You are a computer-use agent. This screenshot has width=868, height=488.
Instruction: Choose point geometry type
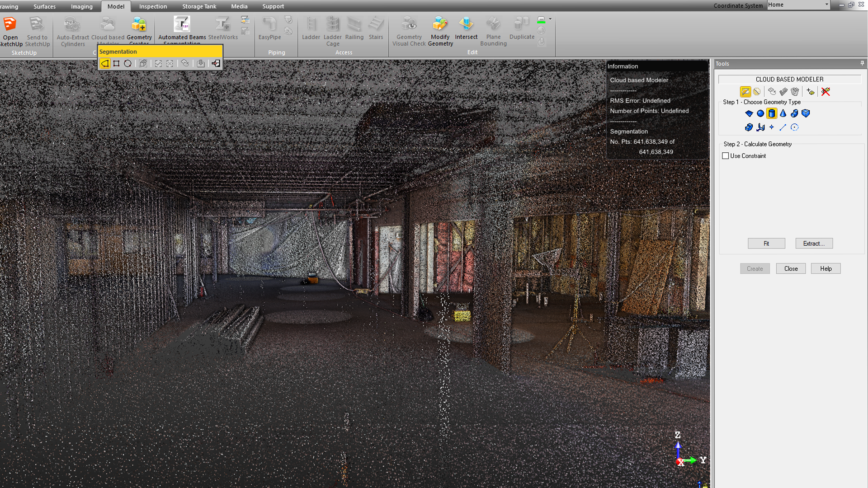click(x=772, y=127)
